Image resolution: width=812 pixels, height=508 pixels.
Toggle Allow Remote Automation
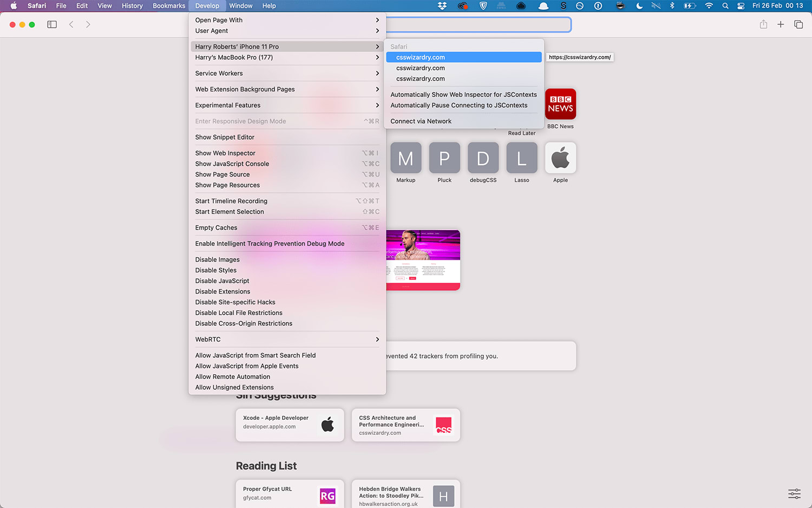[287, 377]
